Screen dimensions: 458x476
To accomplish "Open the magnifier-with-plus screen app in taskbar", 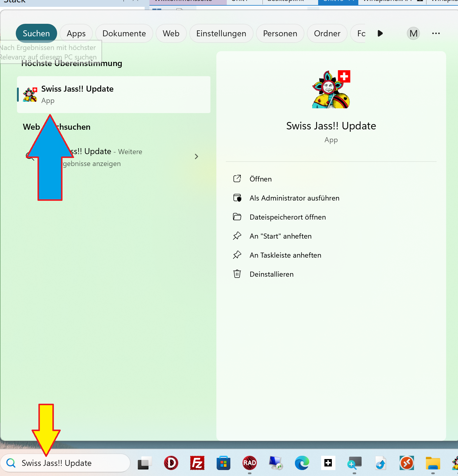I will (x=354, y=463).
